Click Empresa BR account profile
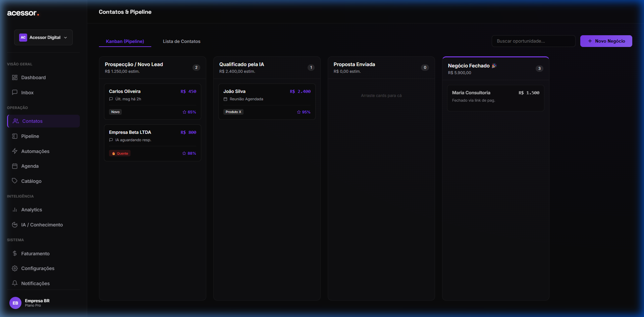The image size is (644, 317). tap(43, 303)
